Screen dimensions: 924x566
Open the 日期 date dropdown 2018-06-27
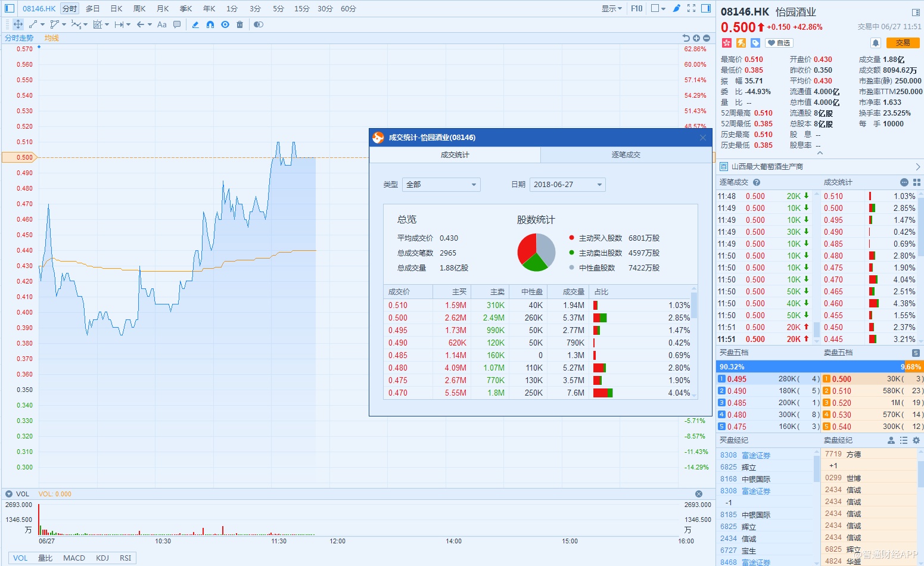[x=567, y=185]
